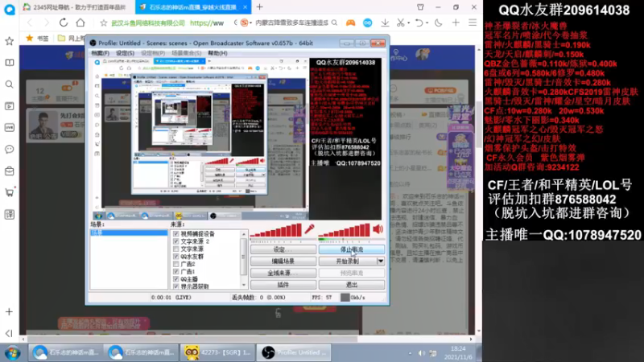Adjust the microphone volume meter in OBS
This screenshot has height=362, width=644.
(276, 231)
